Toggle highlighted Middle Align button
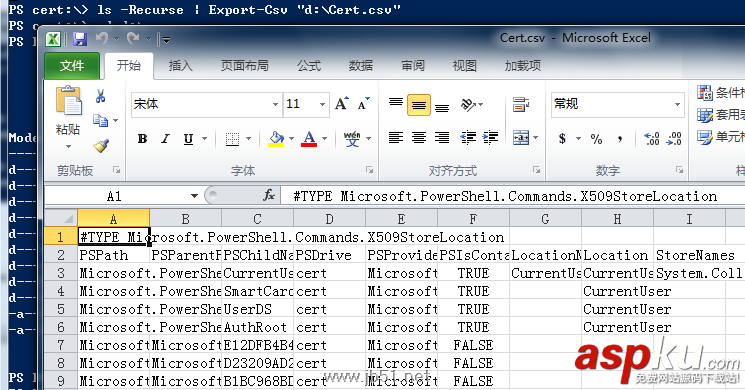Viewport: 745px width, 390px height. tap(419, 105)
